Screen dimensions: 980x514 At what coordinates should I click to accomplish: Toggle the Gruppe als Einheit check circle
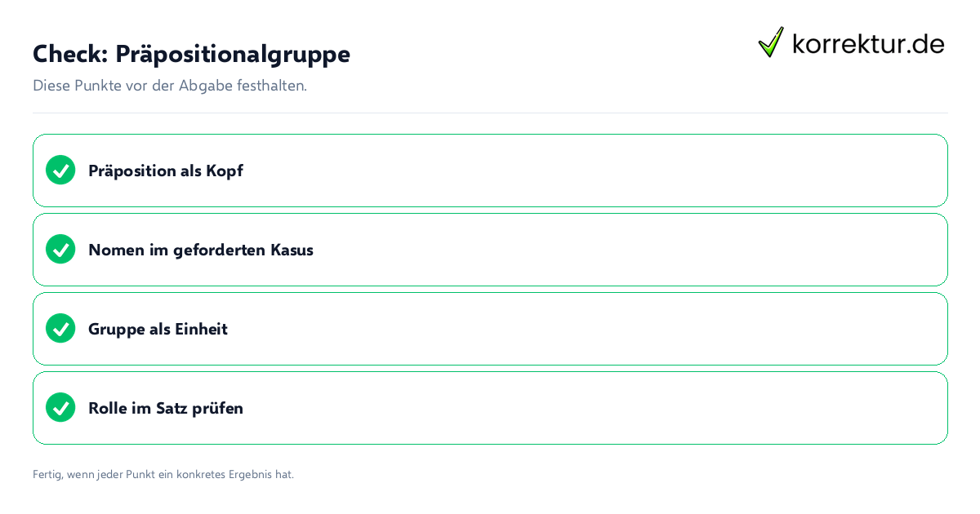(60, 328)
